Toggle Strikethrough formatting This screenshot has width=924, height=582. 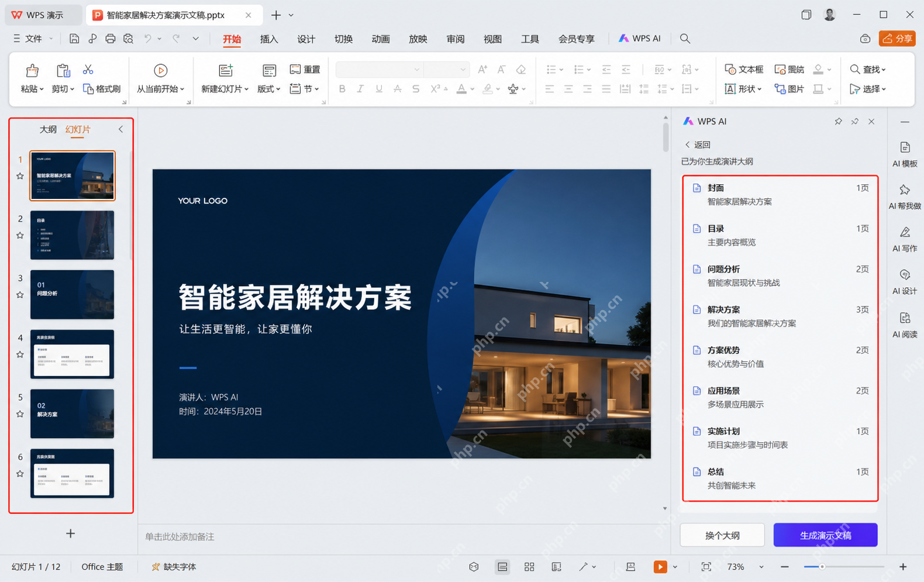pyautogui.click(x=398, y=89)
